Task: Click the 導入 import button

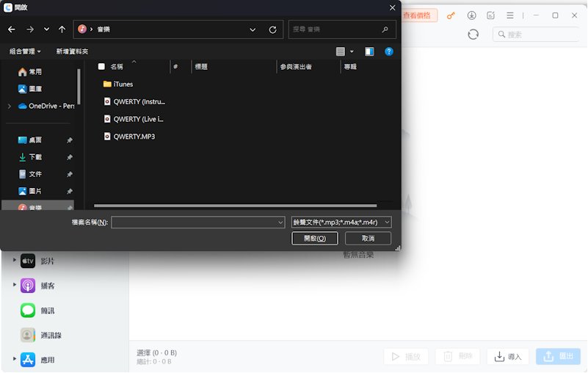Action: 508,357
